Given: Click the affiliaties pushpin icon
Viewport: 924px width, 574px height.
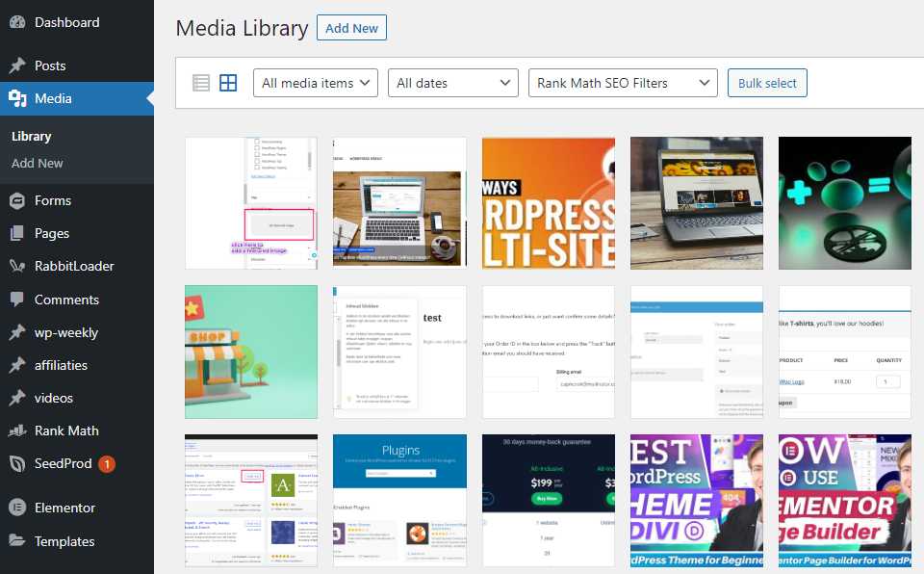Looking at the screenshot, I should pos(17,365).
